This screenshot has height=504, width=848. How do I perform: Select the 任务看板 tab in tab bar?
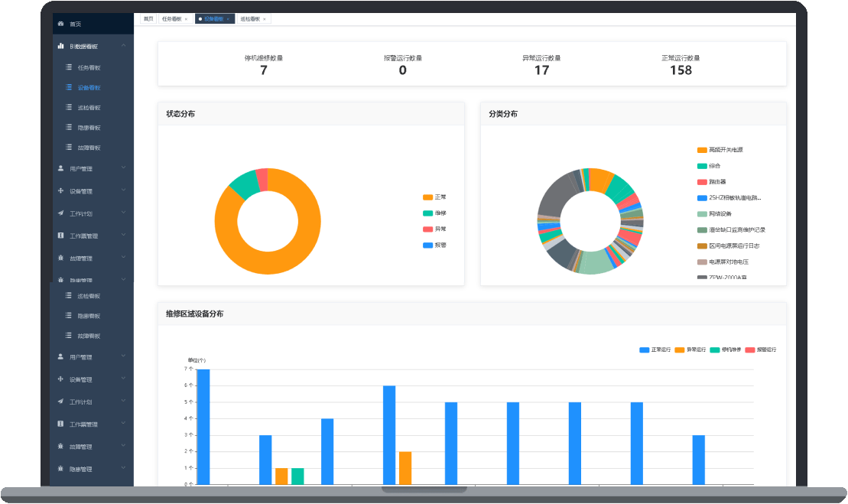(x=171, y=19)
